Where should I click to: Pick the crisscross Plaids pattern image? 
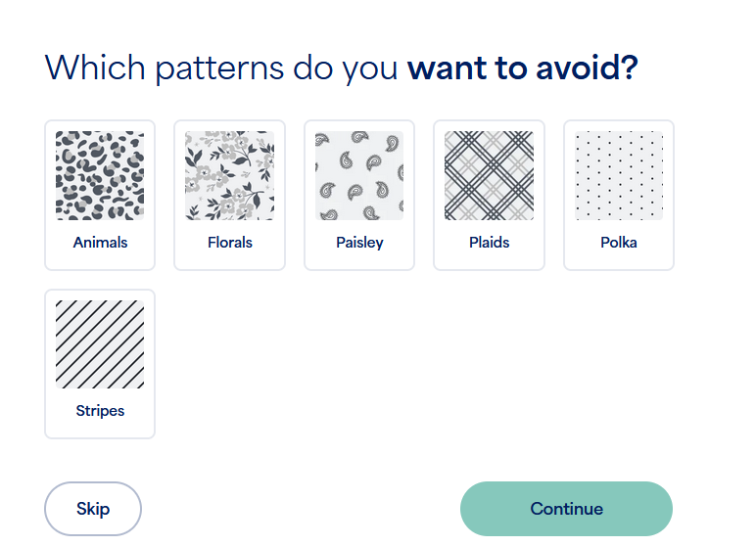489,175
